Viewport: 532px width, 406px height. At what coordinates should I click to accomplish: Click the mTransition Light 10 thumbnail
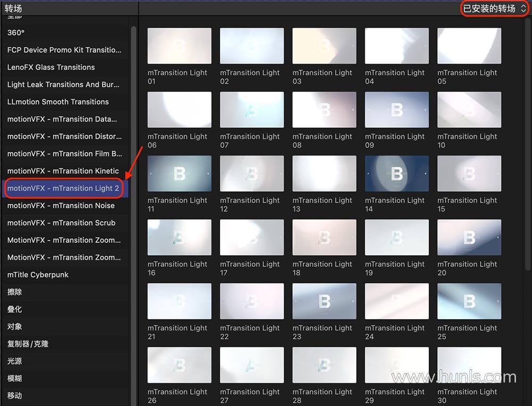[x=469, y=110]
